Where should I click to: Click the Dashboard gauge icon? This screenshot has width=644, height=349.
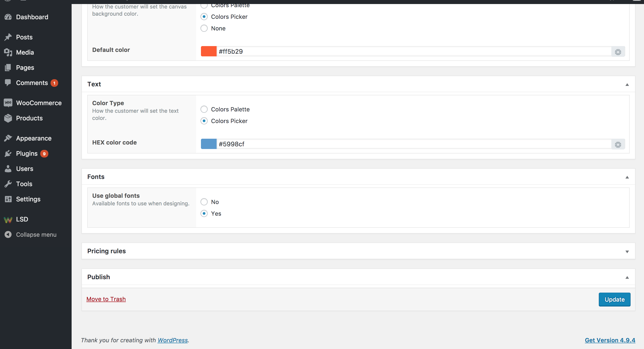[x=8, y=17]
